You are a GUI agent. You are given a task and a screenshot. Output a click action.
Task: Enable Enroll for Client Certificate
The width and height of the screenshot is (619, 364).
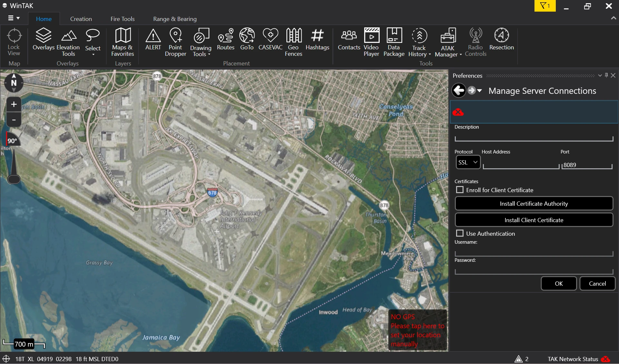(x=460, y=190)
